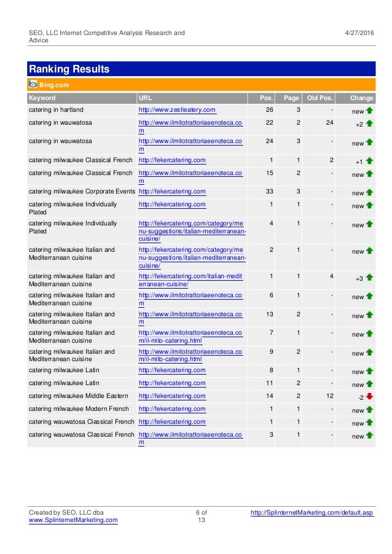Viewport: 392px width, 554px height.
Task: Click green arrow in Modern French row
Action: coord(370,410)
